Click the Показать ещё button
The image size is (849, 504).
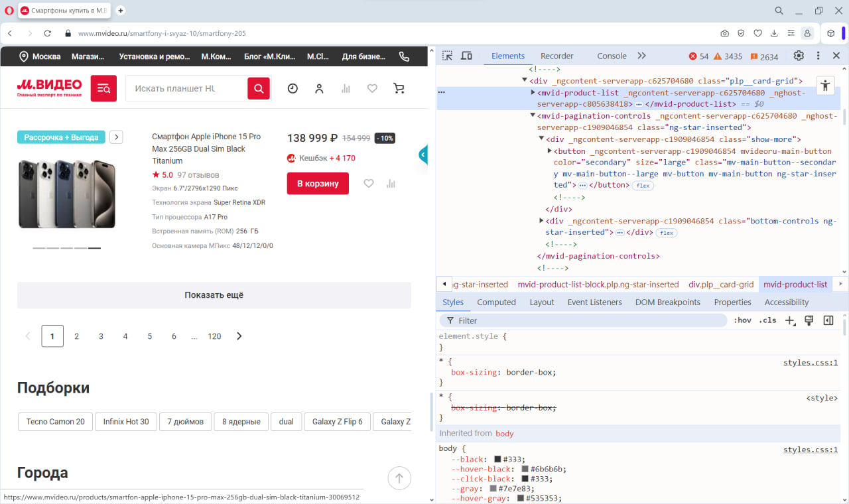click(214, 295)
